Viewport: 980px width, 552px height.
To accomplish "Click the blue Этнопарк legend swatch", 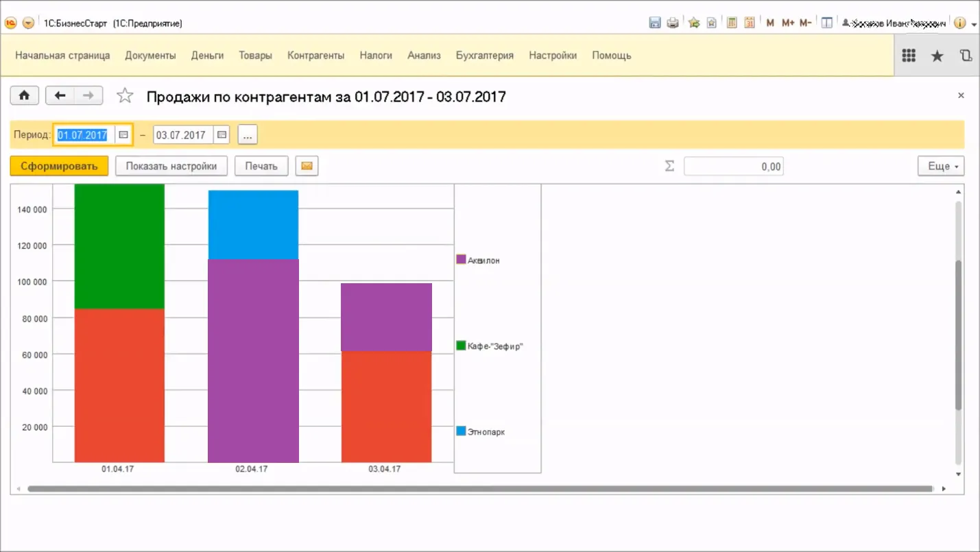I will [x=462, y=431].
